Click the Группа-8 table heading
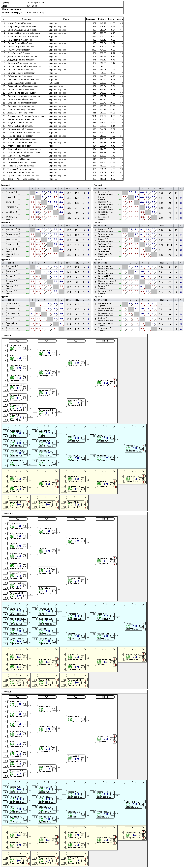 (98, 296)
